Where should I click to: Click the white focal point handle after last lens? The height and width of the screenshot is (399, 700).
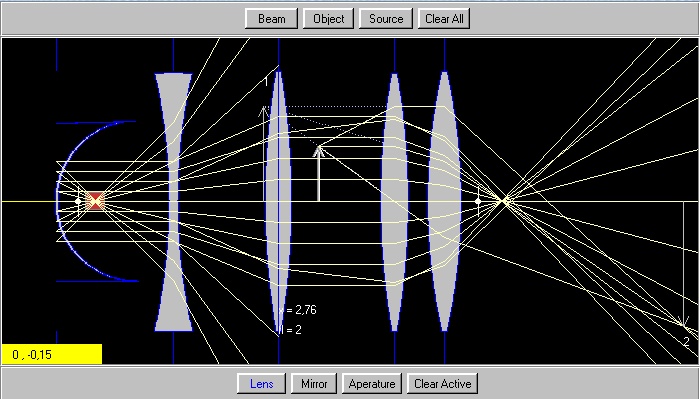[478, 201]
